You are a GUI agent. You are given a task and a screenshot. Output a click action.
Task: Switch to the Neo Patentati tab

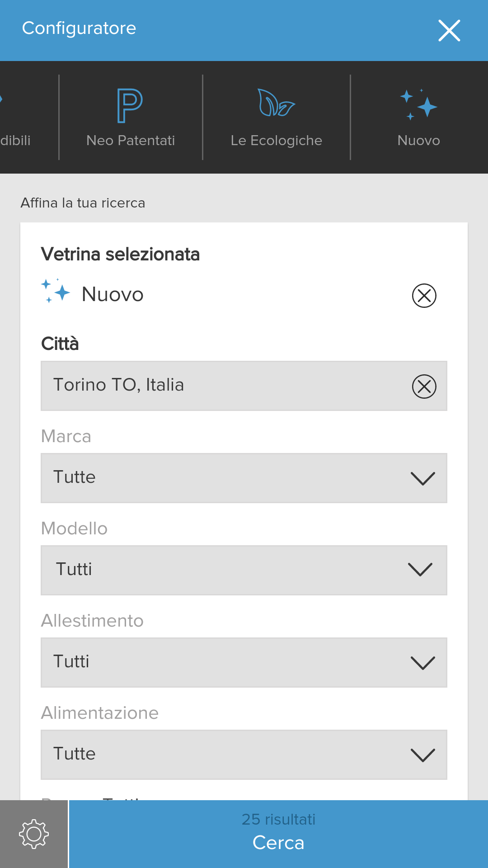pos(131,141)
